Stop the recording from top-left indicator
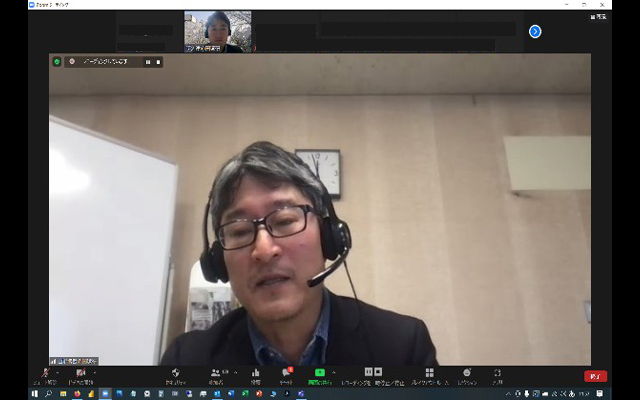 tap(158, 61)
